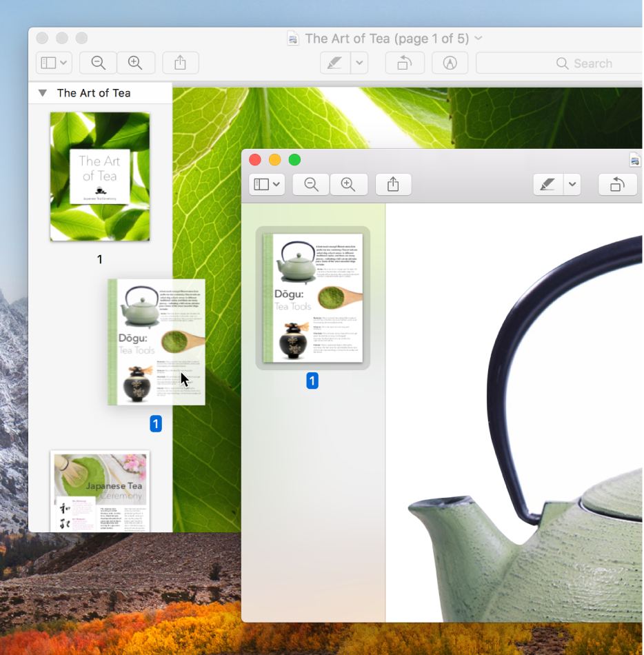Zoom in on The Art of Tea window
The width and height of the screenshot is (644, 655).
[x=136, y=63]
